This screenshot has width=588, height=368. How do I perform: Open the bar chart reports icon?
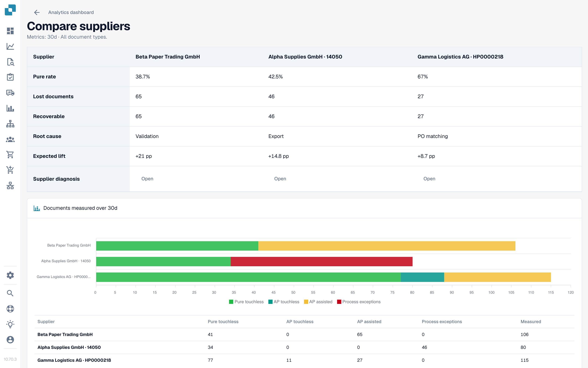(10, 108)
